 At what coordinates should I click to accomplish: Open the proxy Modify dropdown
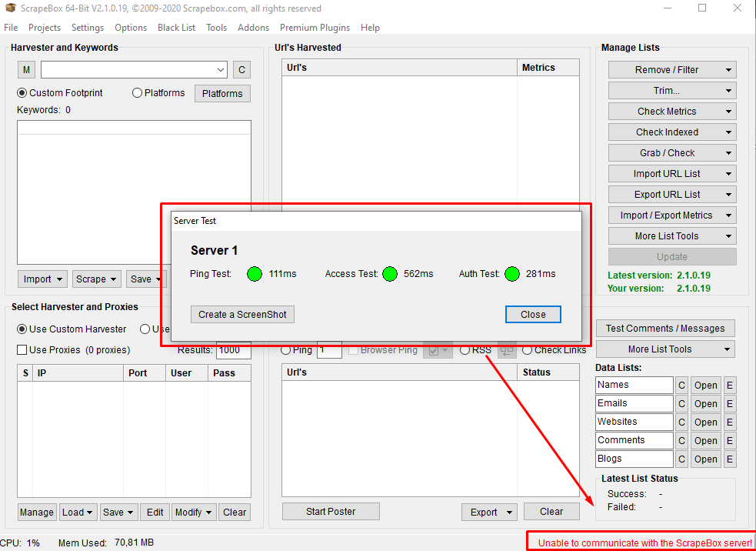pos(194,513)
